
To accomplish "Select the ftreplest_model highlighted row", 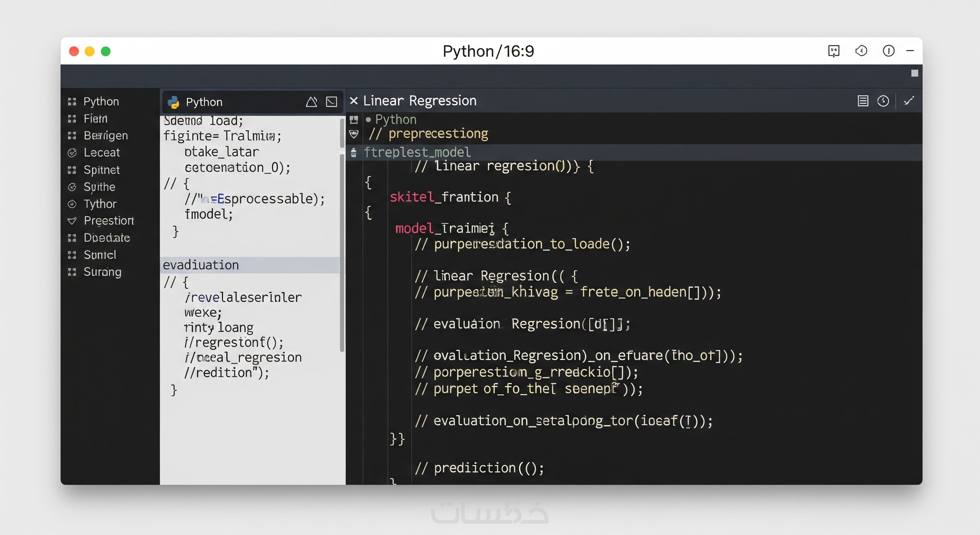I will click(417, 152).
